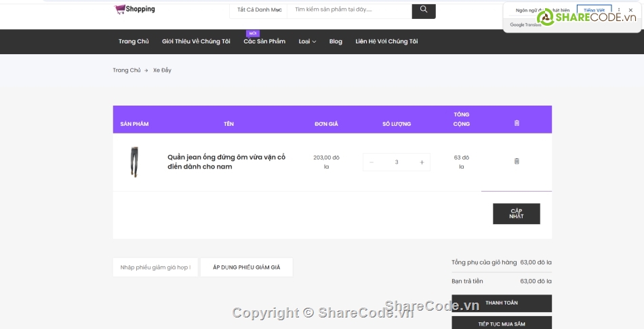Click the quantity value field showing 3

pos(397,162)
